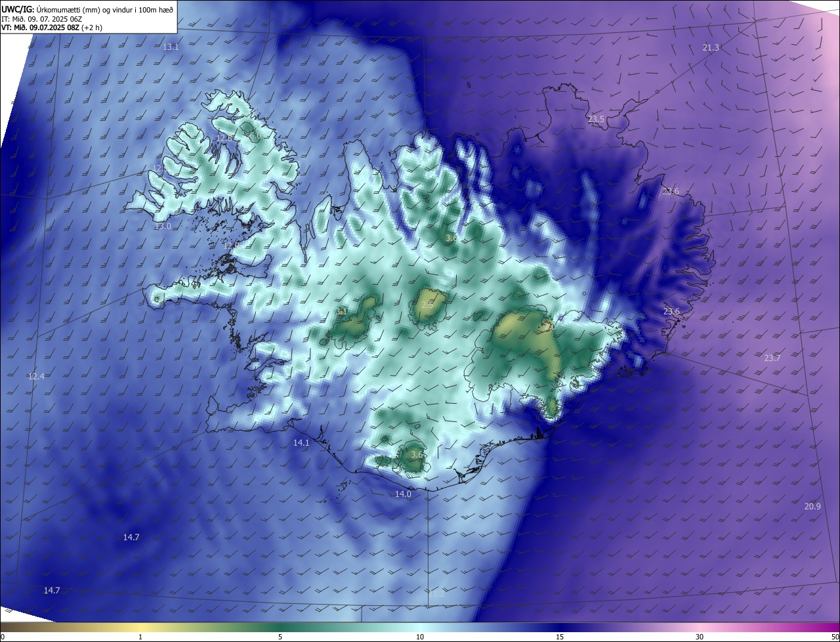Click the 21.3 value label
The image size is (840, 642).
711,47
